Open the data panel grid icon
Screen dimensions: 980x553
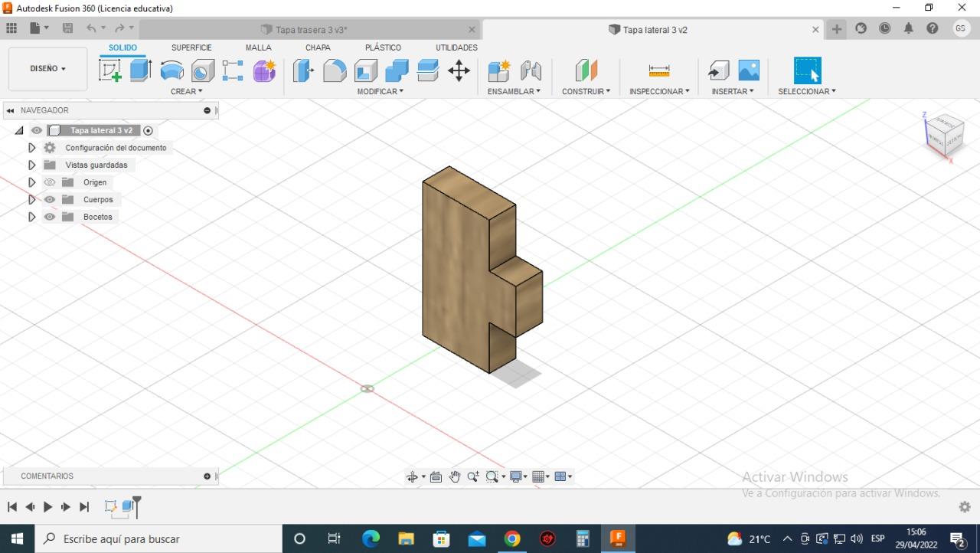point(11,28)
